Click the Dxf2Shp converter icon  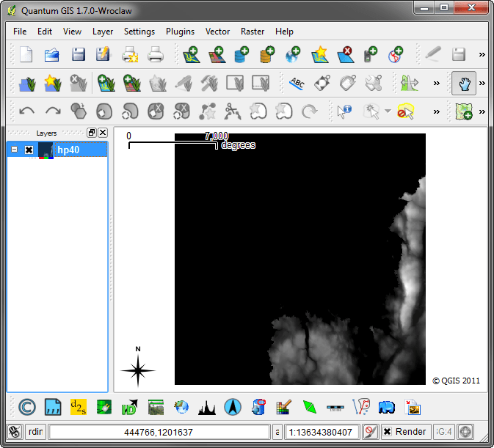click(78, 407)
